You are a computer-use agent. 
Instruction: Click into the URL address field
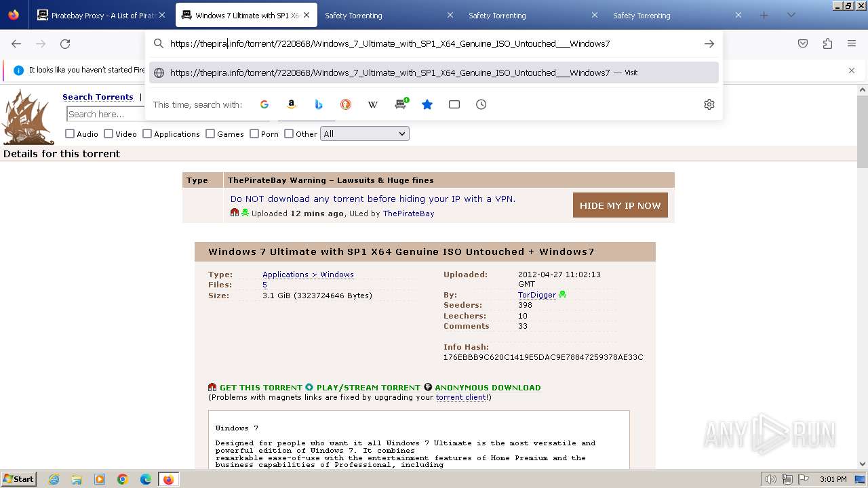434,43
